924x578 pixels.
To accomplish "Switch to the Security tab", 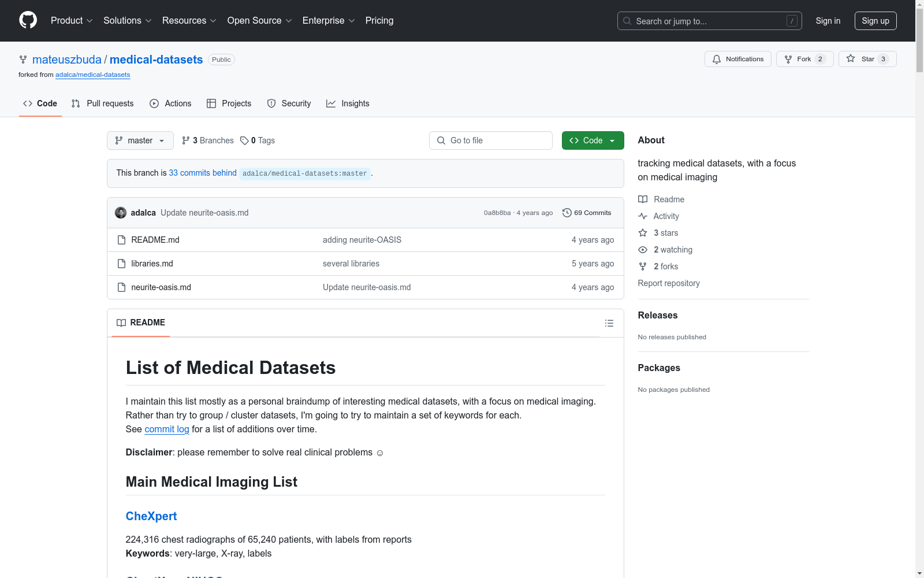I will click(289, 103).
